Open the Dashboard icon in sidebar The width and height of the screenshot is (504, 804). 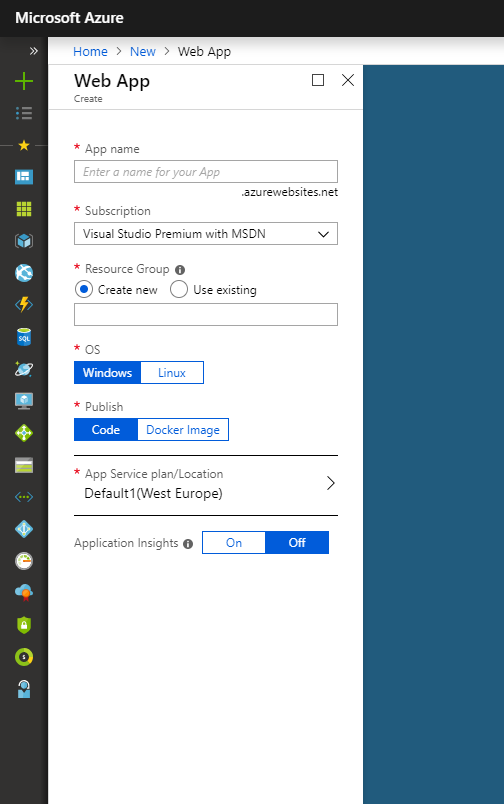point(24,177)
